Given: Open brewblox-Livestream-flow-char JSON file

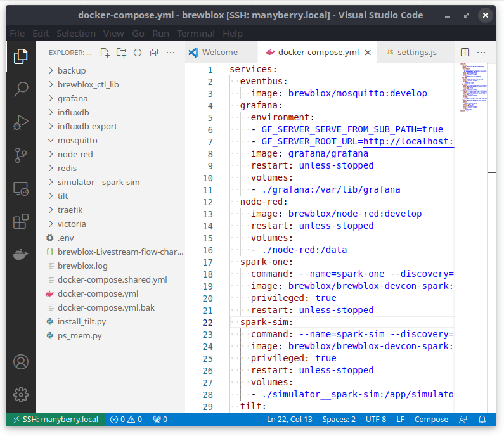Looking at the screenshot, I should pos(110,252).
